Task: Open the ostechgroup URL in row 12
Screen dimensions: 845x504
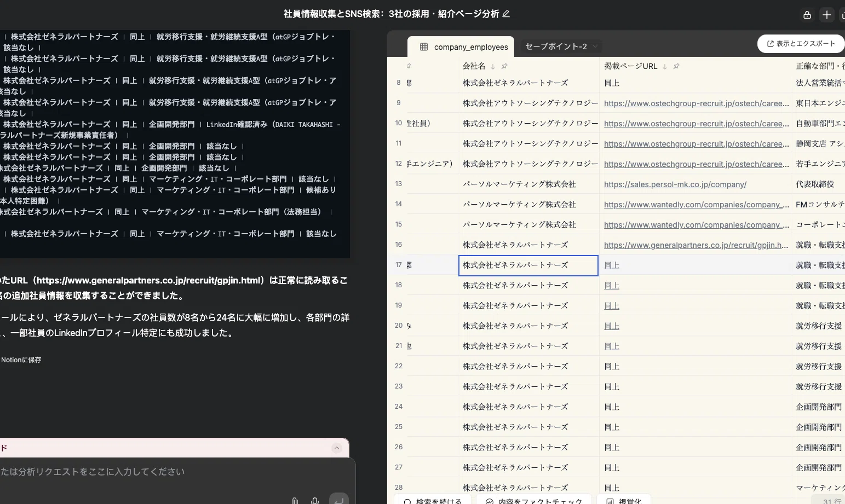Action: pyautogui.click(x=697, y=164)
